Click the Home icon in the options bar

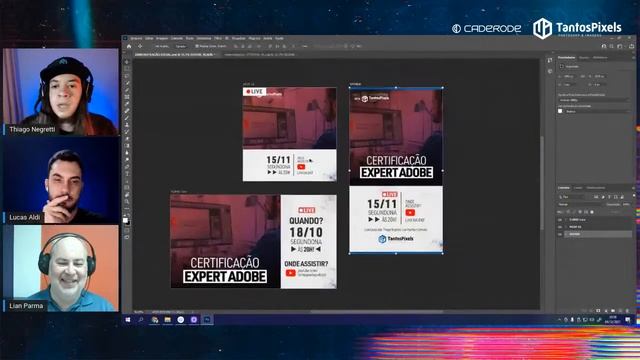129,46
